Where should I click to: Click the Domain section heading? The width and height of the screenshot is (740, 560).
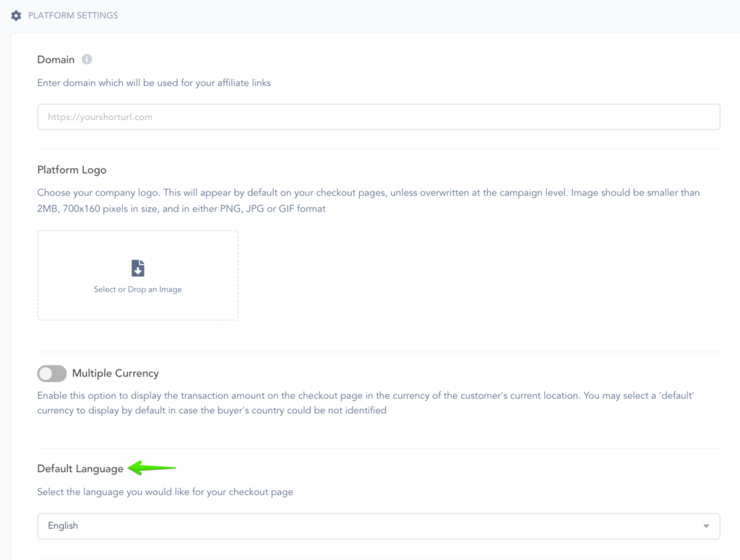(56, 59)
